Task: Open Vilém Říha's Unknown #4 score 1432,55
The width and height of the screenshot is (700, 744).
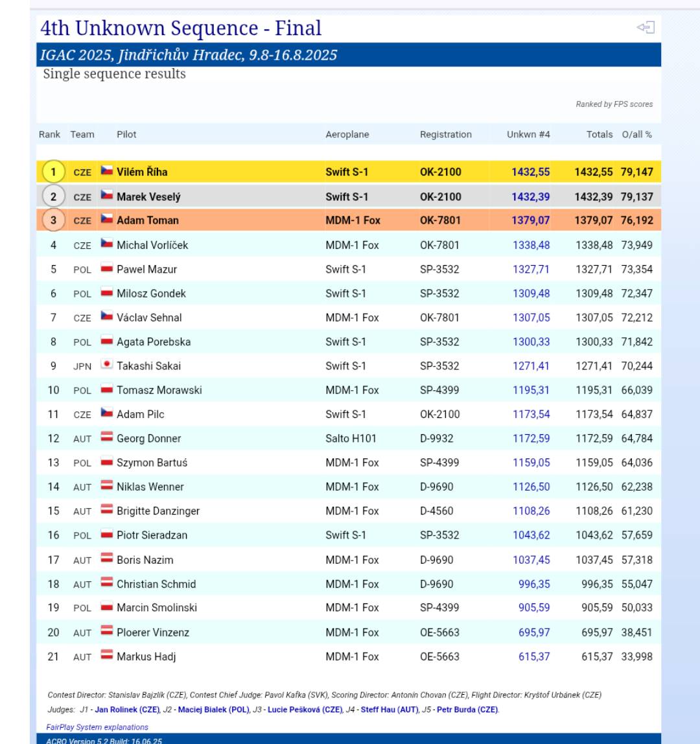Action: [x=530, y=172]
